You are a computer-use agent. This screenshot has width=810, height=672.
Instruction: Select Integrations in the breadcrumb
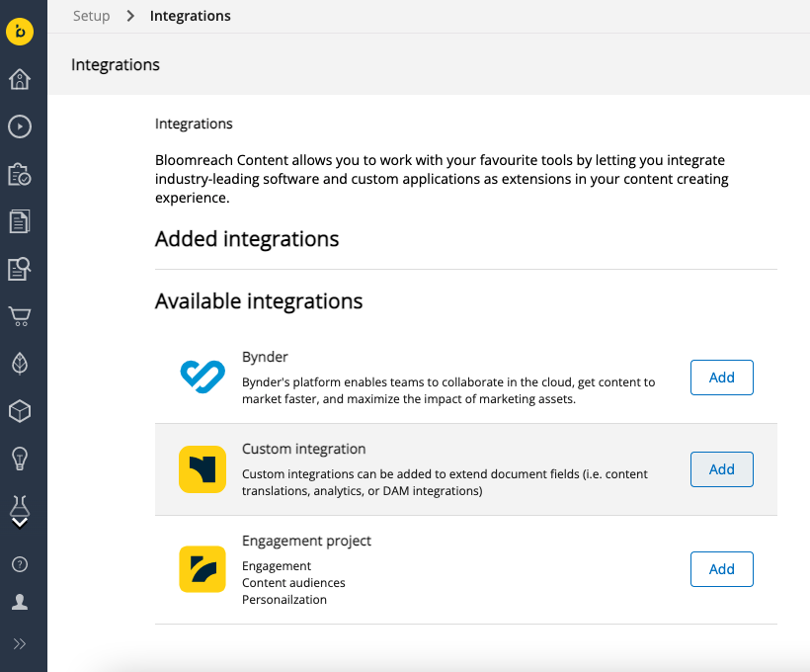click(x=190, y=16)
